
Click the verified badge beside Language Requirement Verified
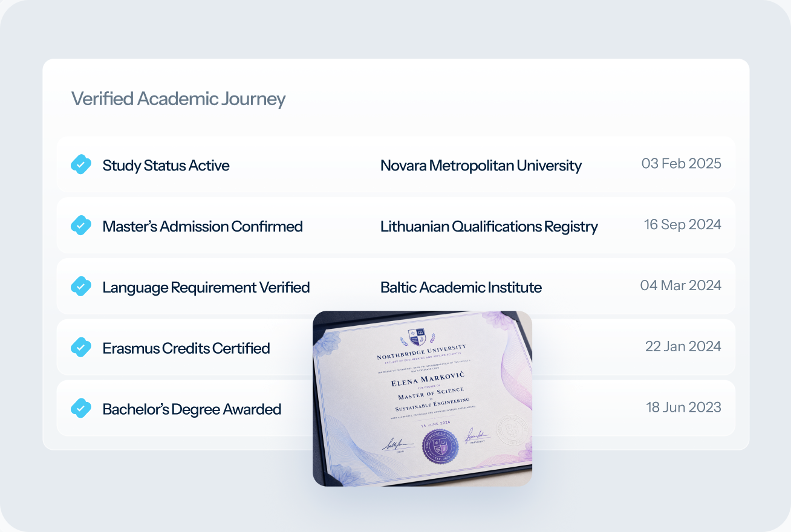tap(81, 287)
